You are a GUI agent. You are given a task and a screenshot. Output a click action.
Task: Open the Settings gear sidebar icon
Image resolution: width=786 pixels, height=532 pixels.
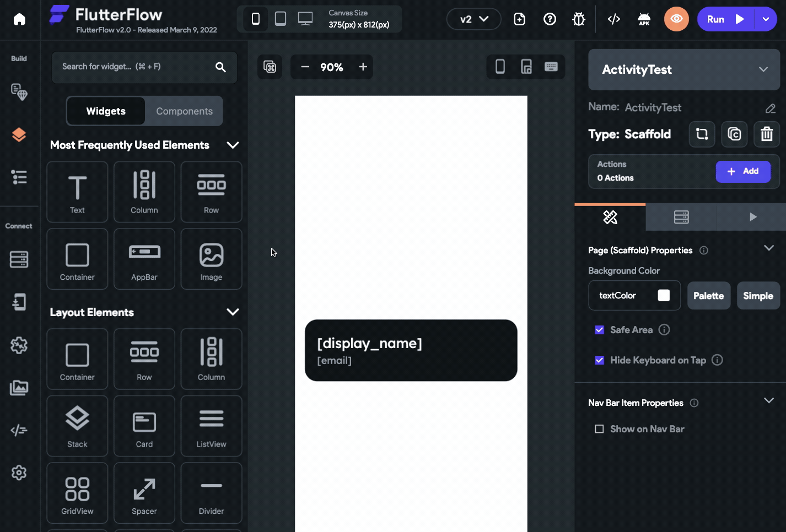point(19,473)
